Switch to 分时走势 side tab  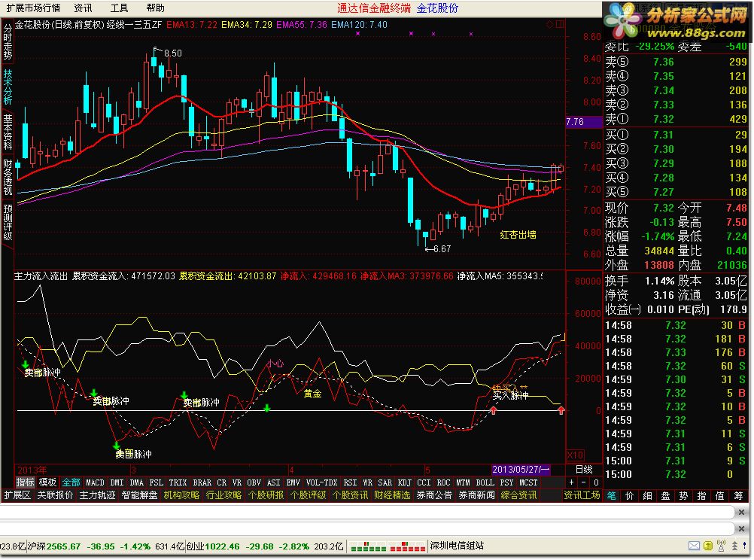[x=8, y=42]
